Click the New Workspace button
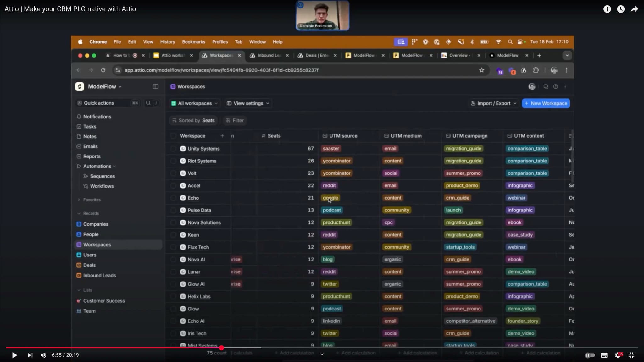Screen dimensions: 644x362 point(546,103)
